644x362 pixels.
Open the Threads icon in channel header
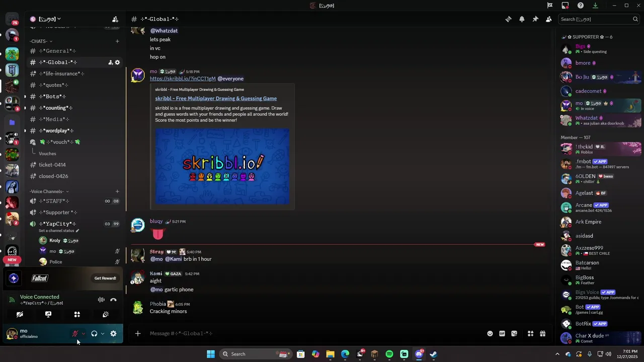point(508,19)
